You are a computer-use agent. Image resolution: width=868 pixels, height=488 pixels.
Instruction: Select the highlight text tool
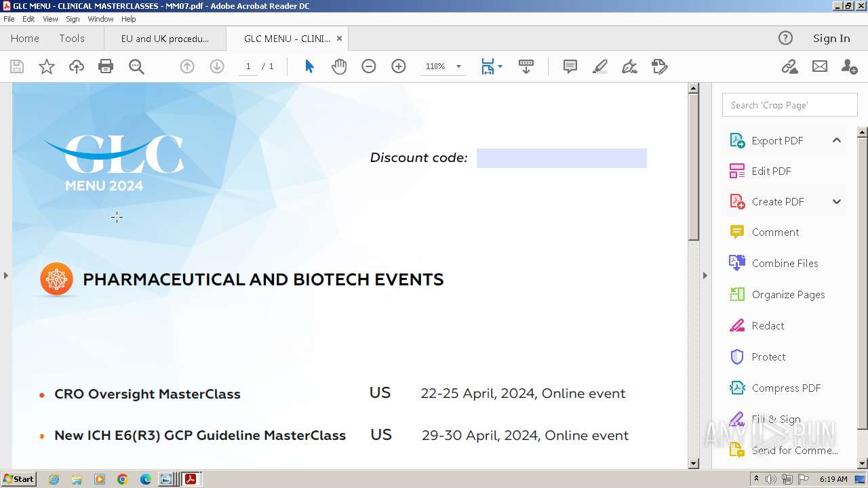[600, 66]
